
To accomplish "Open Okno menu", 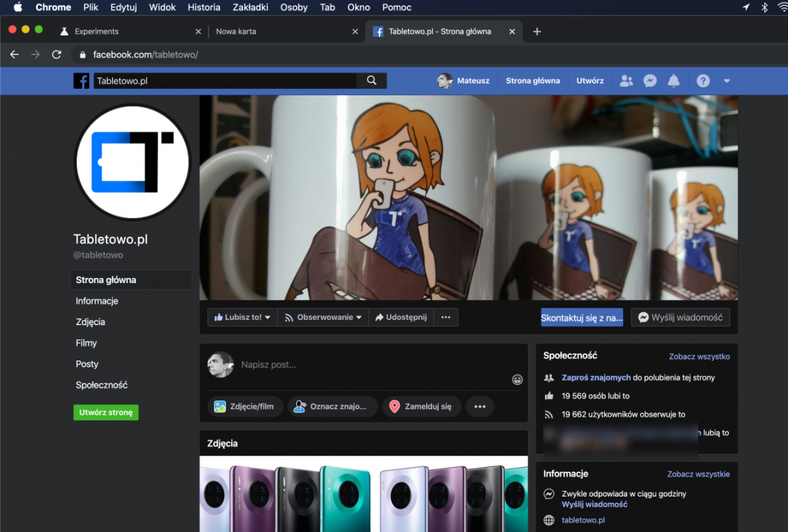I will 359,7.
